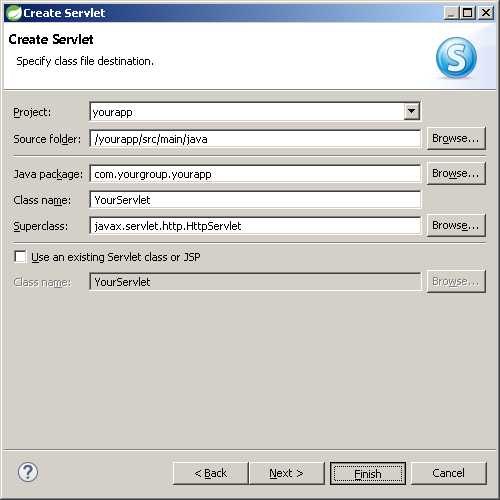Click the Java package input field

(255, 174)
